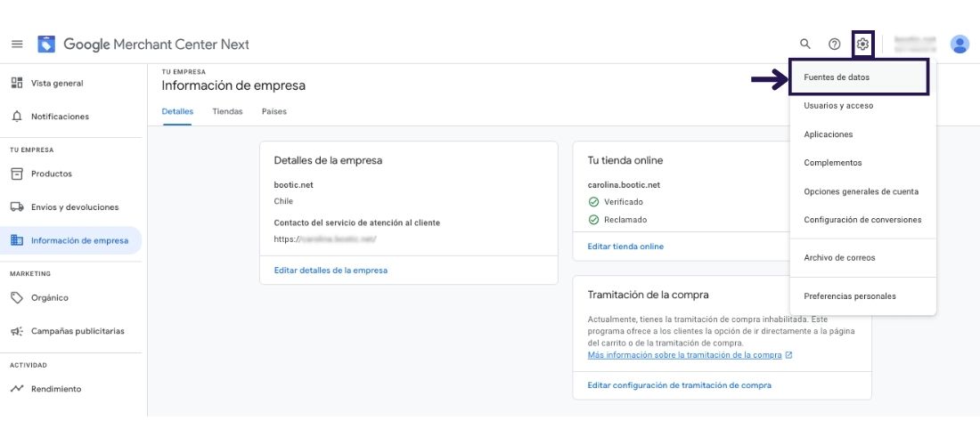The height and width of the screenshot is (445, 980).
Task: Click the Chile country text
Action: tap(283, 202)
